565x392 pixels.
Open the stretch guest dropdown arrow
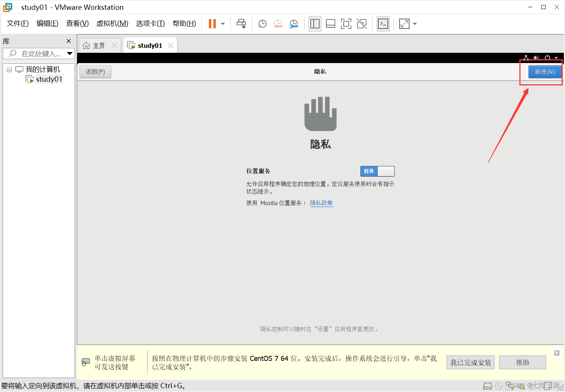pyautogui.click(x=415, y=24)
